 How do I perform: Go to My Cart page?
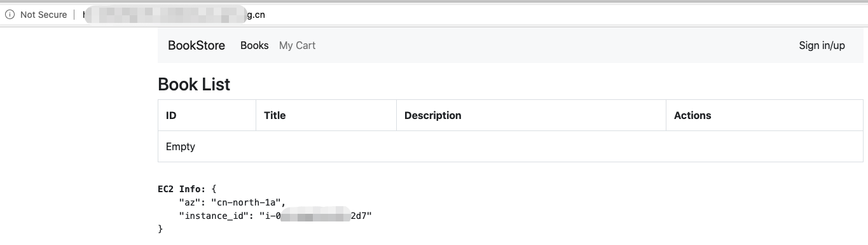pyautogui.click(x=297, y=45)
